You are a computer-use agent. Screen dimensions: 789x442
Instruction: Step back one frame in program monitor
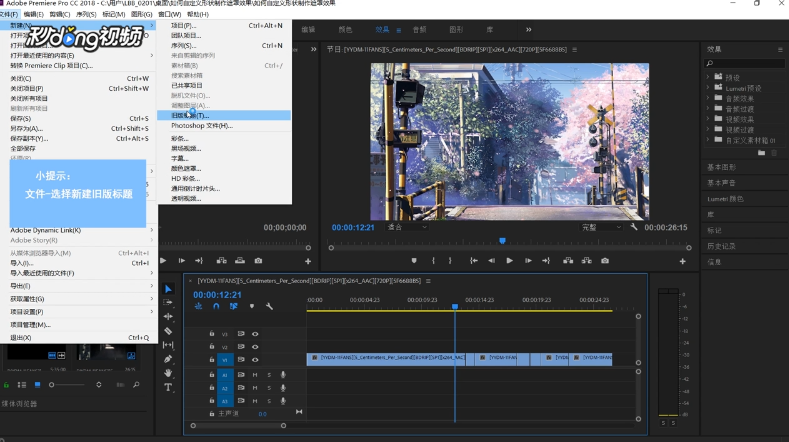click(492, 260)
